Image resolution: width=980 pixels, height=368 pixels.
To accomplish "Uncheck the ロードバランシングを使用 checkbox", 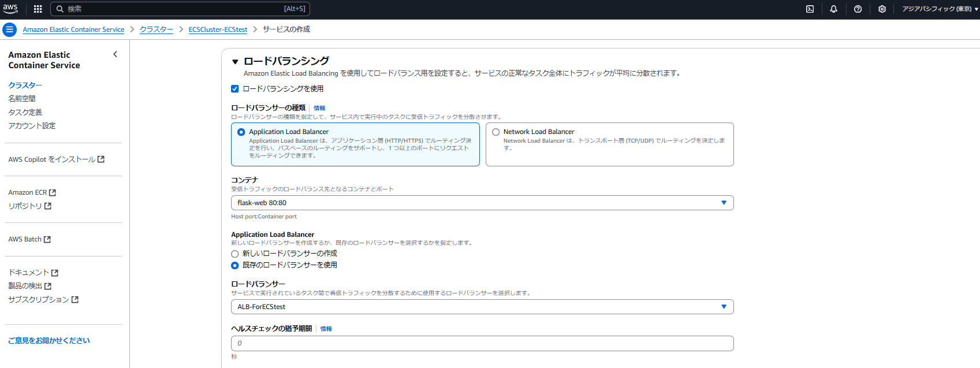I will point(235,89).
